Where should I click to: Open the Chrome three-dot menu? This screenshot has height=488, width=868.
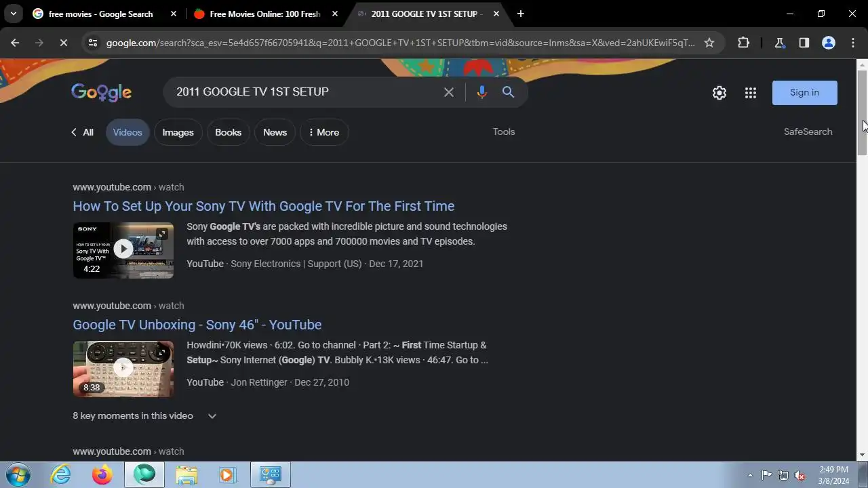[853, 43]
